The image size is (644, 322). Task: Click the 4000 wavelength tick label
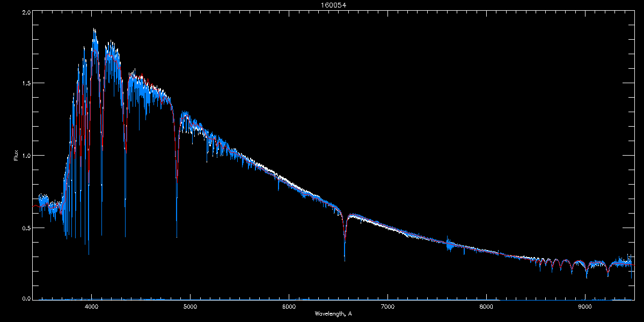click(92, 307)
